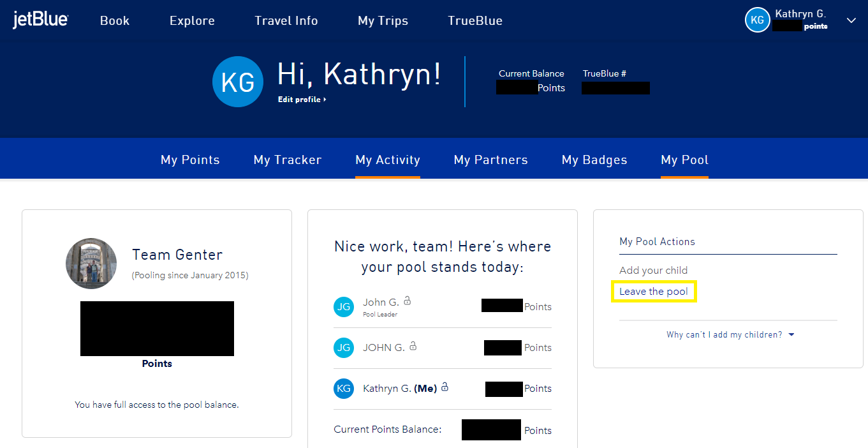Click the jetBlue logo
The height and width of the screenshot is (448, 868).
[40, 20]
